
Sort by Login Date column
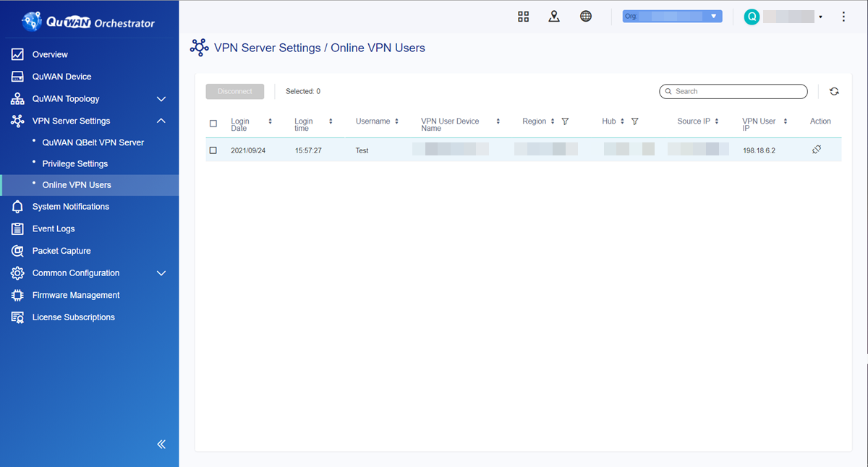270,121
